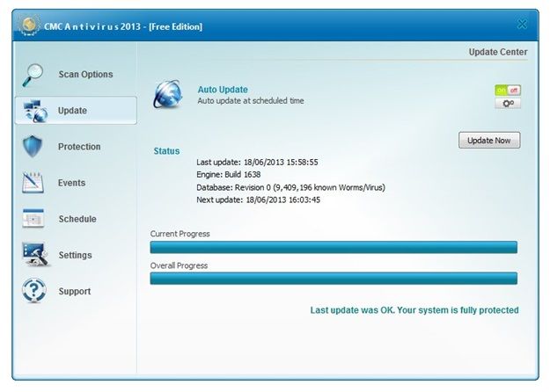This screenshot has width=550, height=392.
Task: Click the CMC Antivirus logo in title bar
Action: (29, 25)
